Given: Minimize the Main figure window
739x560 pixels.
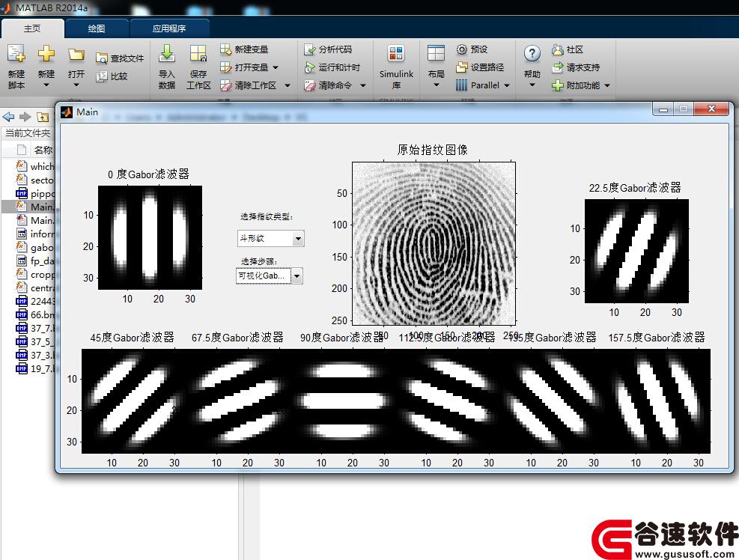Looking at the screenshot, I should 663,109.
